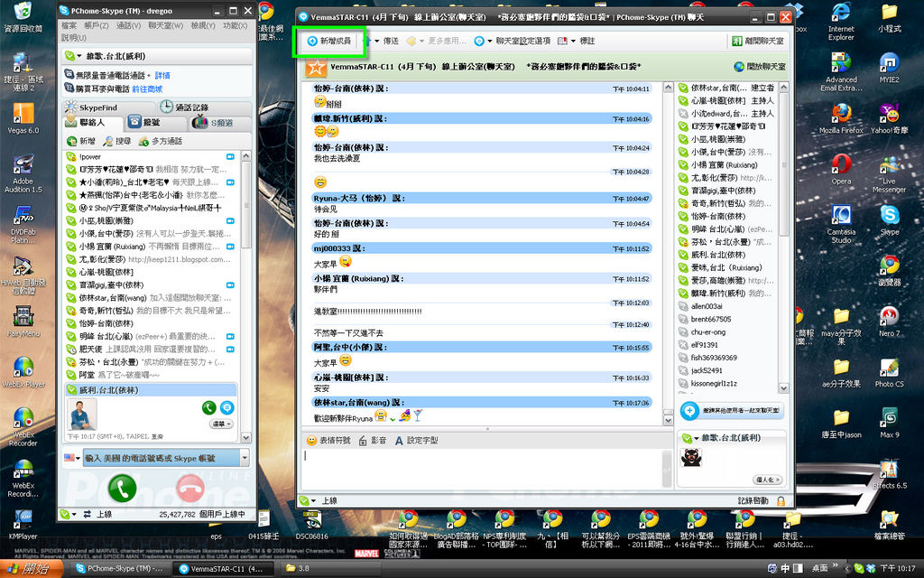Select participant allen003ai in chat member list
The width and height of the screenshot is (924, 578).
pos(727,307)
